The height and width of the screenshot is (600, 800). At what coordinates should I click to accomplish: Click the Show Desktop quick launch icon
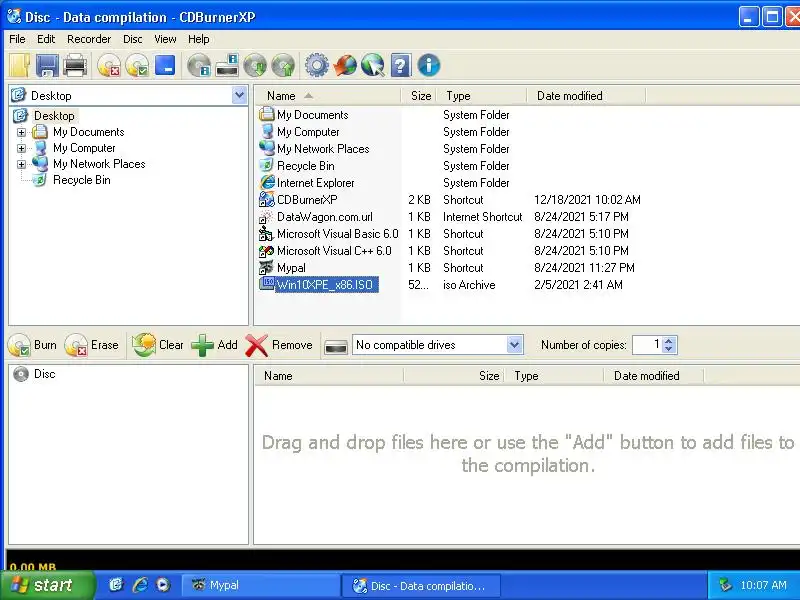coord(117,585)
